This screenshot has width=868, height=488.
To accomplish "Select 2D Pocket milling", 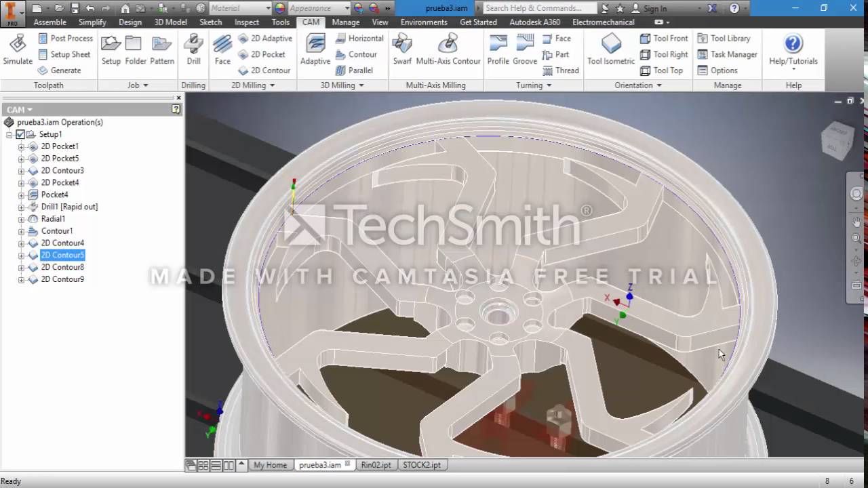I will [262, 54].
